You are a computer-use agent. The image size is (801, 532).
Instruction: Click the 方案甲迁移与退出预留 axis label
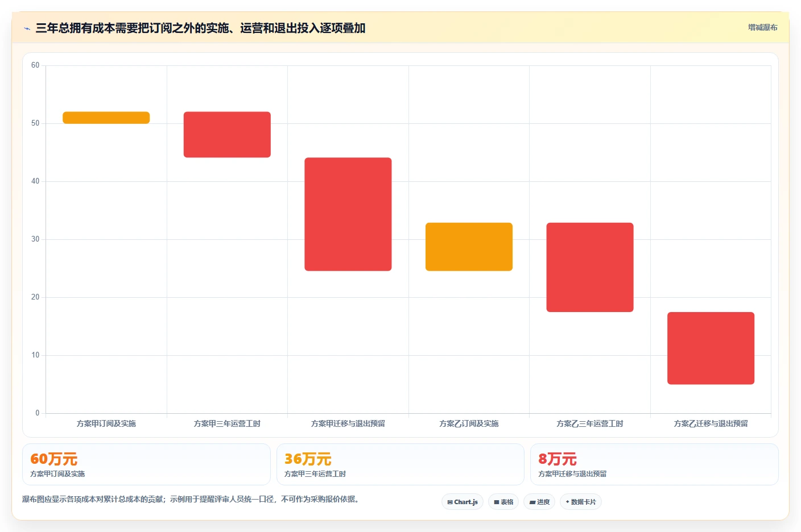click(348, 423)
